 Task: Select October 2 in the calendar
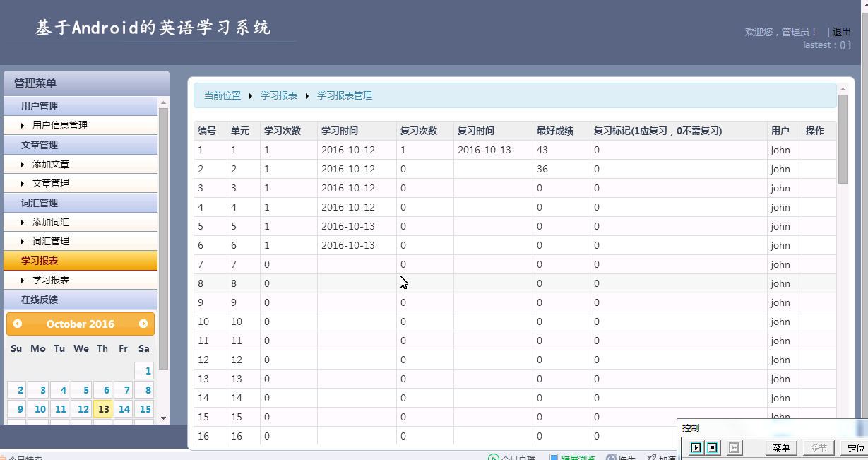[x=16, y=390]
